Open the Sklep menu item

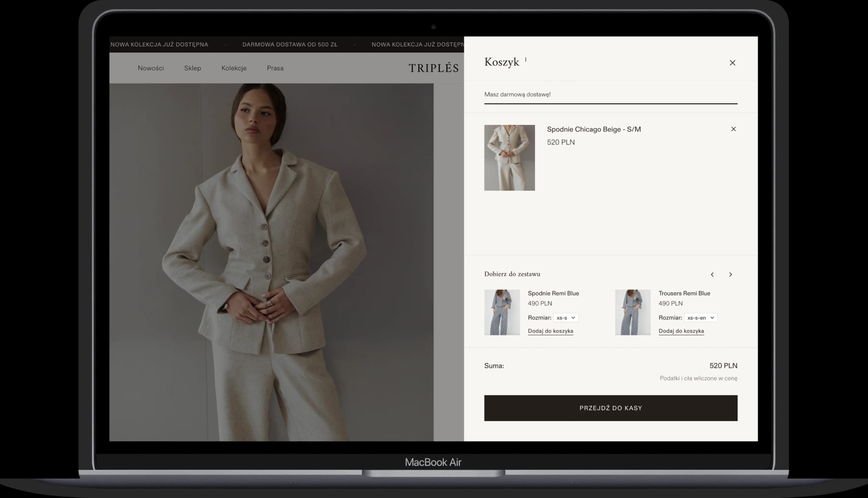[x=192, y=68]
